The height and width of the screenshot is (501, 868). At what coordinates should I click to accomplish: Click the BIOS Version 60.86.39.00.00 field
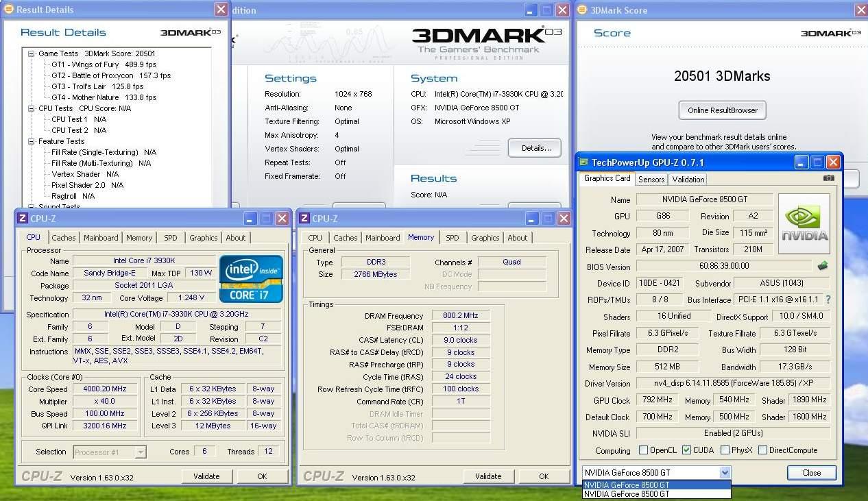click(724, 266)
